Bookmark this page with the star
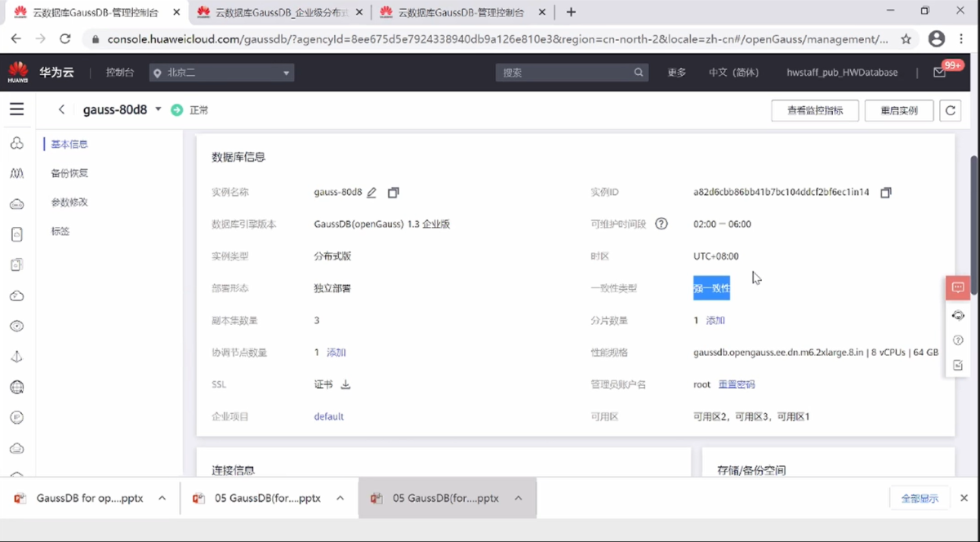The width and height of the screenshot is (980, 542). (906, 39)
